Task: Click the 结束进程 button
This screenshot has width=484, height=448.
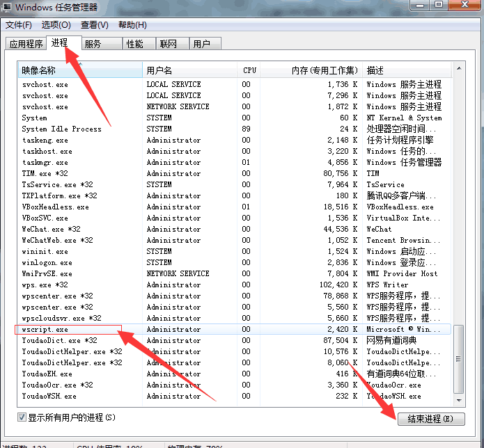Action: click(430, 419)
